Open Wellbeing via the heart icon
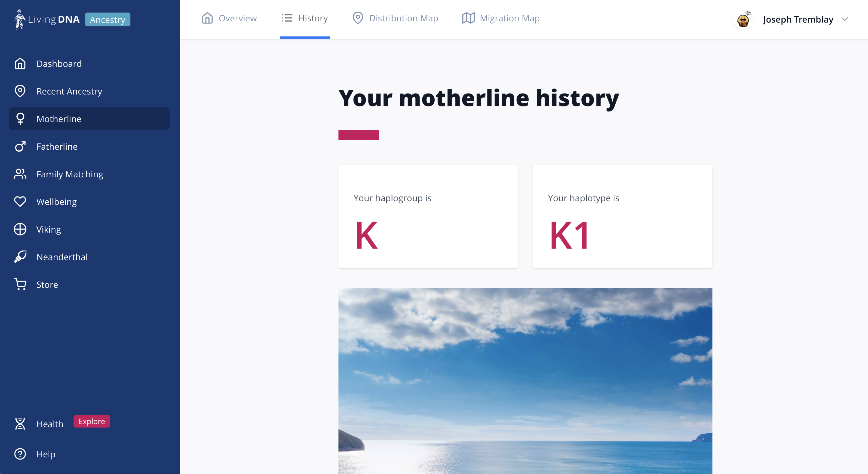 tap(20, 202)
